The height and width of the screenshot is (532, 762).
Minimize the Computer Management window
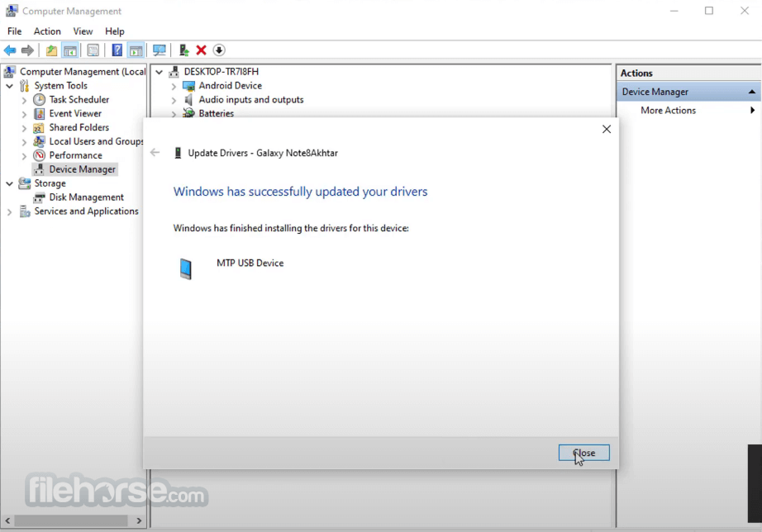(674, 11)
